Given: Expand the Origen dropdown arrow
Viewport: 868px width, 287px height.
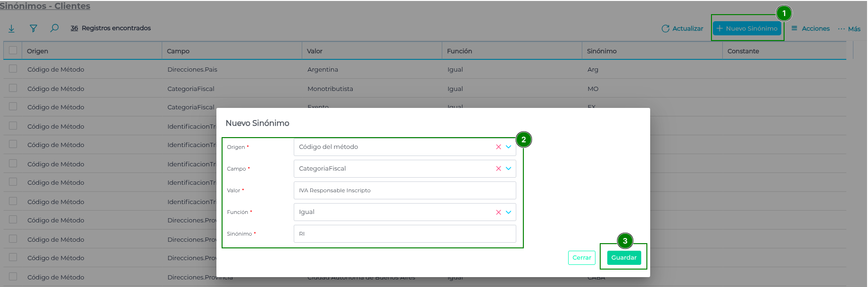Looking at the screenshot, I should coord(509,147).
